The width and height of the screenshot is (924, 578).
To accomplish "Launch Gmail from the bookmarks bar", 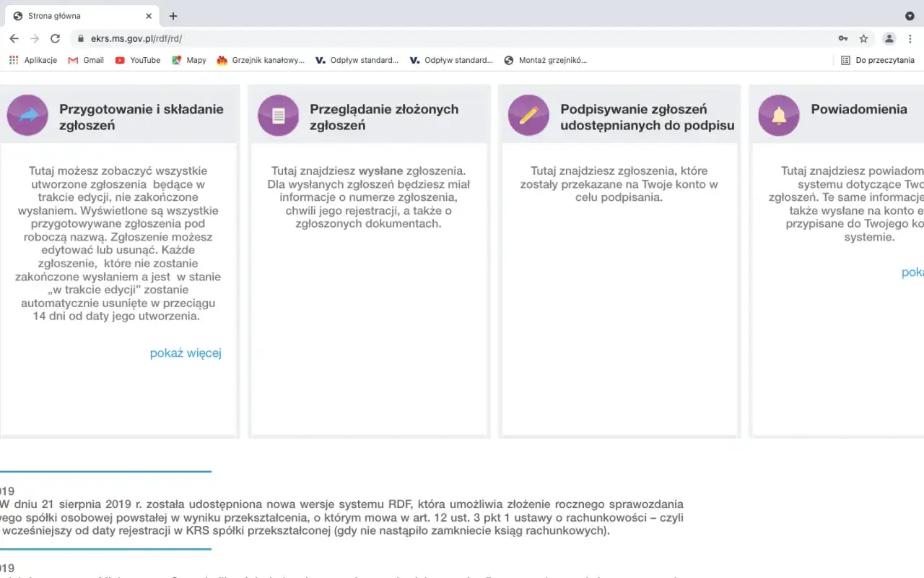I will 86,60.
